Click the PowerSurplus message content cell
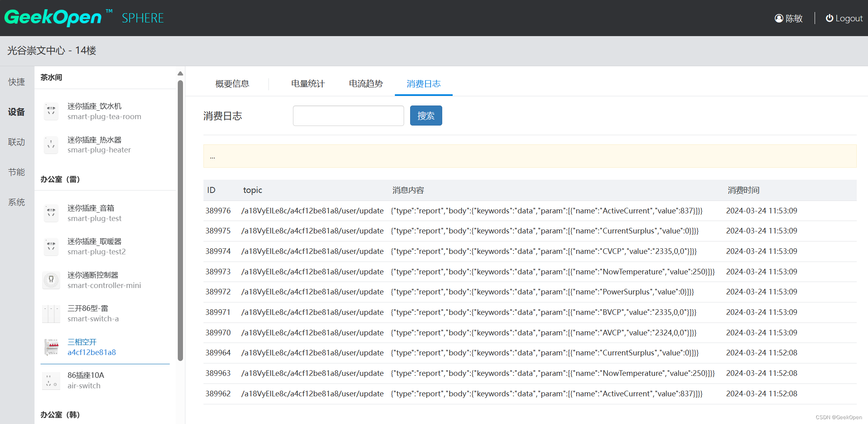Screen dimensions: 868x424 coord(542,292)
